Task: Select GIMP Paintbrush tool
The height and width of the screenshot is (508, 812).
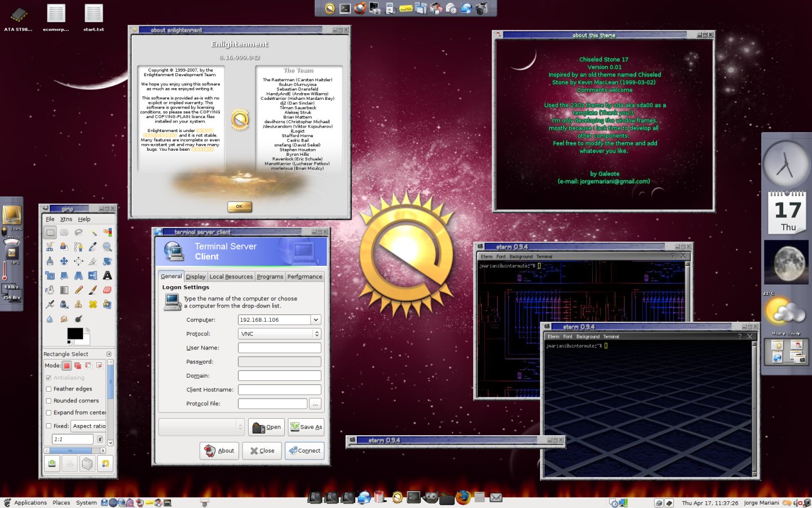Action: tap(93, 290)
